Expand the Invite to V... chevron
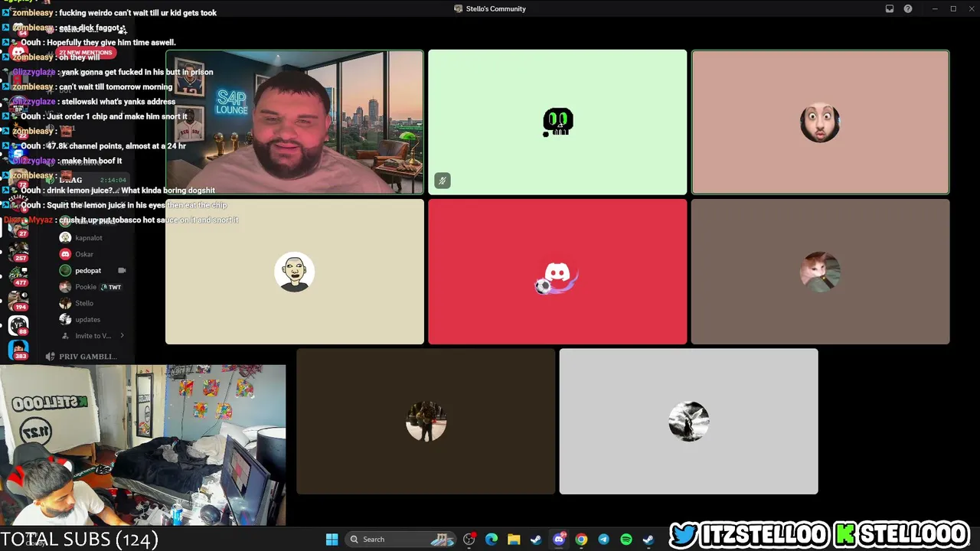The image size is (980, 551). [x=122, y=336]
